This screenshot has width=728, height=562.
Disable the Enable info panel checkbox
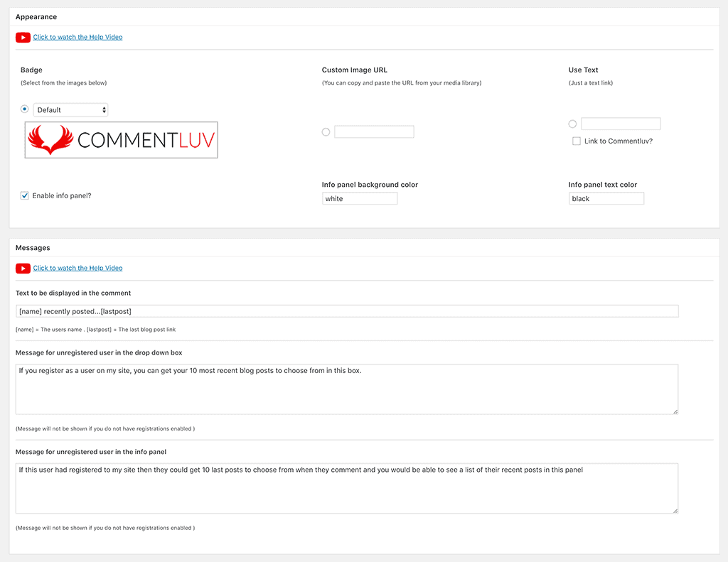(x=24, y=195)
